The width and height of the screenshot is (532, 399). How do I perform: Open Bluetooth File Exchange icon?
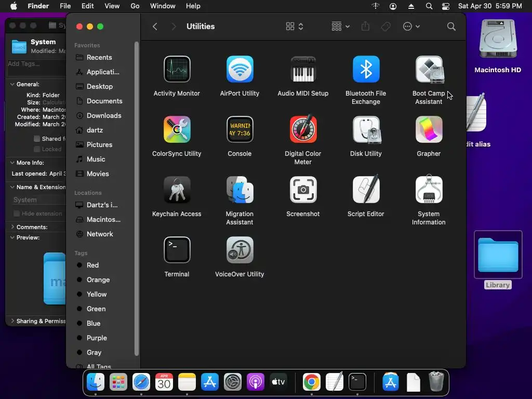pyautogui.click(x=366, y=69)
